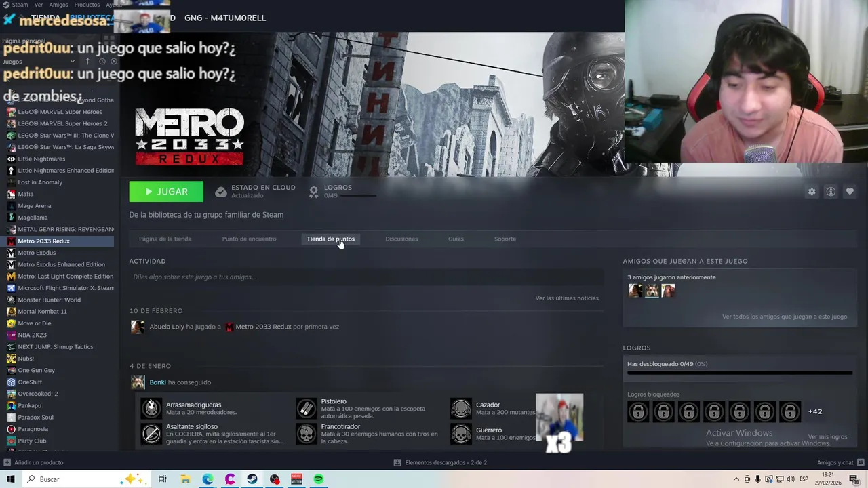
Task: Open Metro 2033 Redux link in activity feed
Action: (x=263, y=327)
